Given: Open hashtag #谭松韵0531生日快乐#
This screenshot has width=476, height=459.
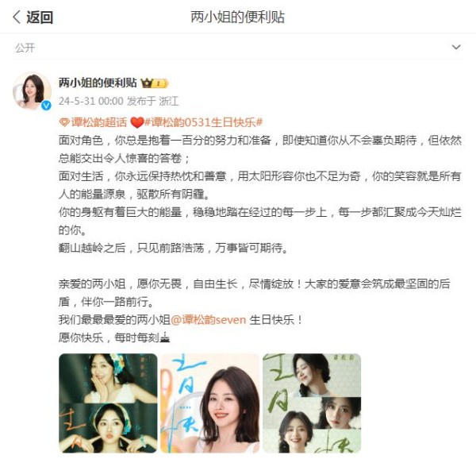Looking at the screenshot, I should click(203, 122).
